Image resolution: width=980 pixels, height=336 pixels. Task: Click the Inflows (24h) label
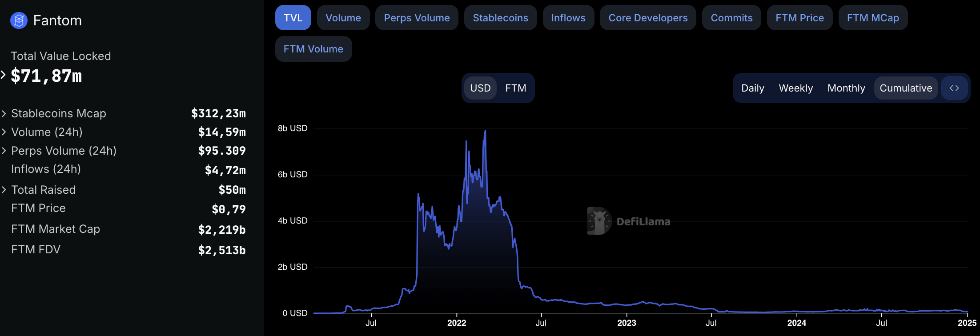[x=46, y=169]
